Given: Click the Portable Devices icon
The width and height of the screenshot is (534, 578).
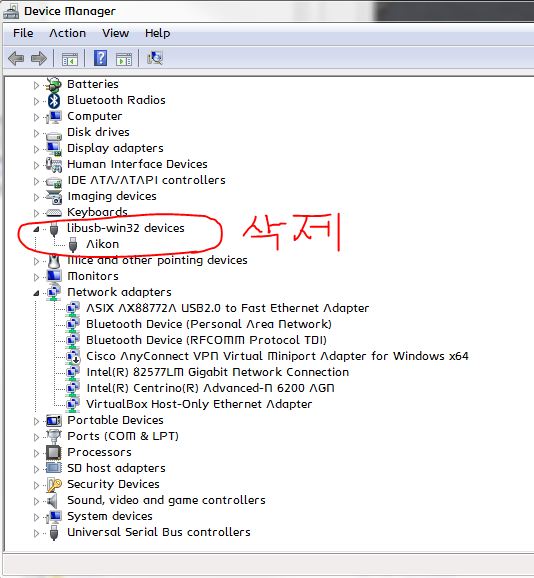Looking at the screenshot, I should tap(54, 421).
